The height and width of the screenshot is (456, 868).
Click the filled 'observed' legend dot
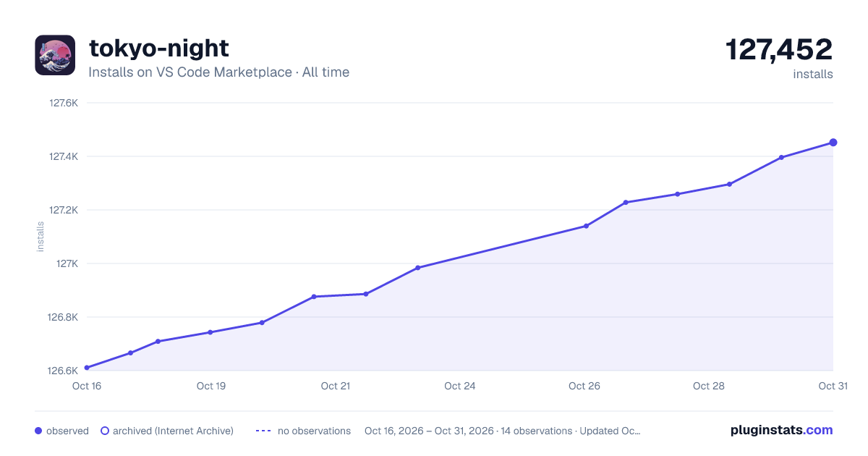pyautogui.click(x=38, y=431)
